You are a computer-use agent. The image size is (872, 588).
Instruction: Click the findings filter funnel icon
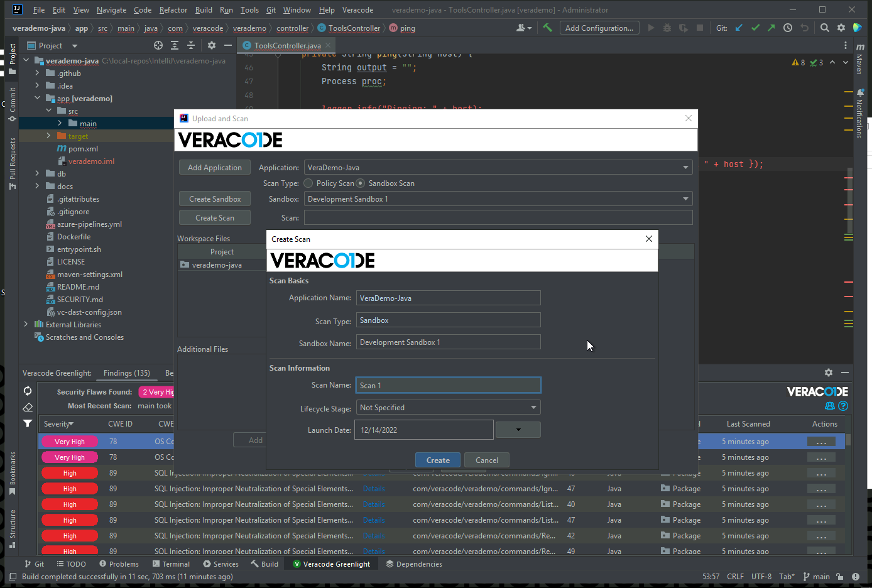(28, 423)
